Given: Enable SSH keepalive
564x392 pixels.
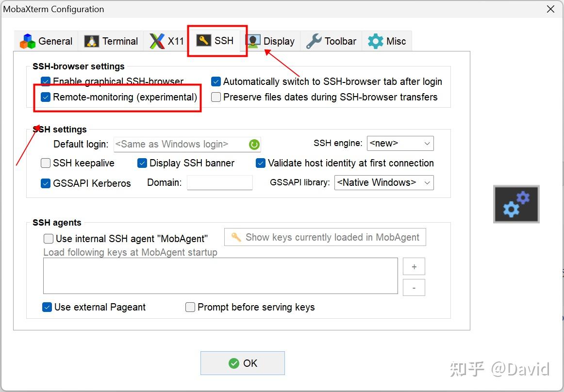Looking at the screenshot, I should [x=46, y=163].
